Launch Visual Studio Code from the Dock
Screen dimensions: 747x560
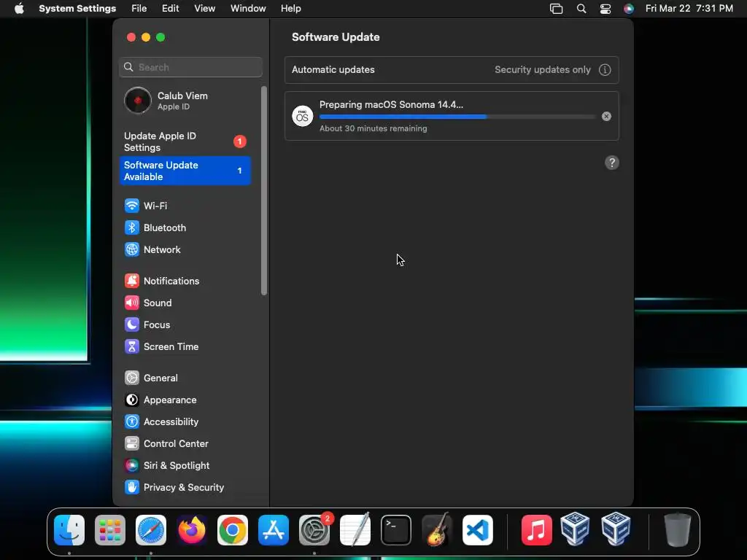[478, 530]
